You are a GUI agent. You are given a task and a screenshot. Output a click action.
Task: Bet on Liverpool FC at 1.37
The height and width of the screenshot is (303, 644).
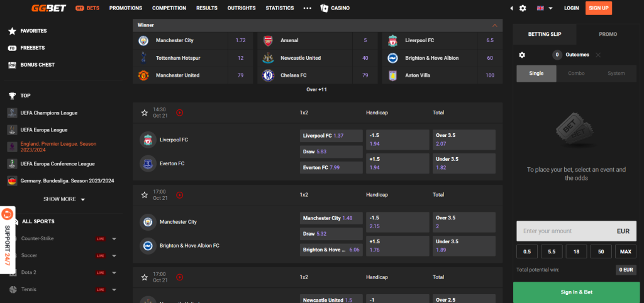pos(331,136)
